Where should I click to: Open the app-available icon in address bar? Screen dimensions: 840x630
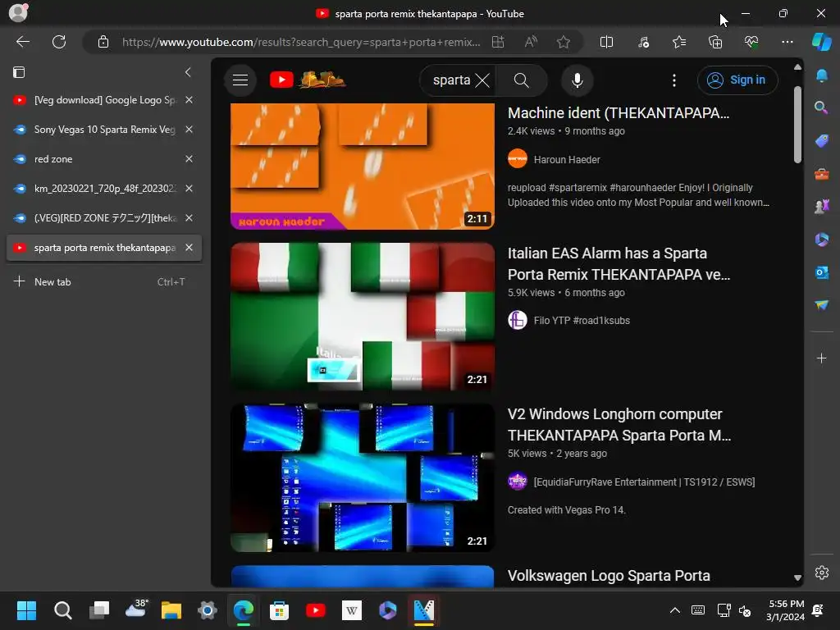click(x=498, y=42)
